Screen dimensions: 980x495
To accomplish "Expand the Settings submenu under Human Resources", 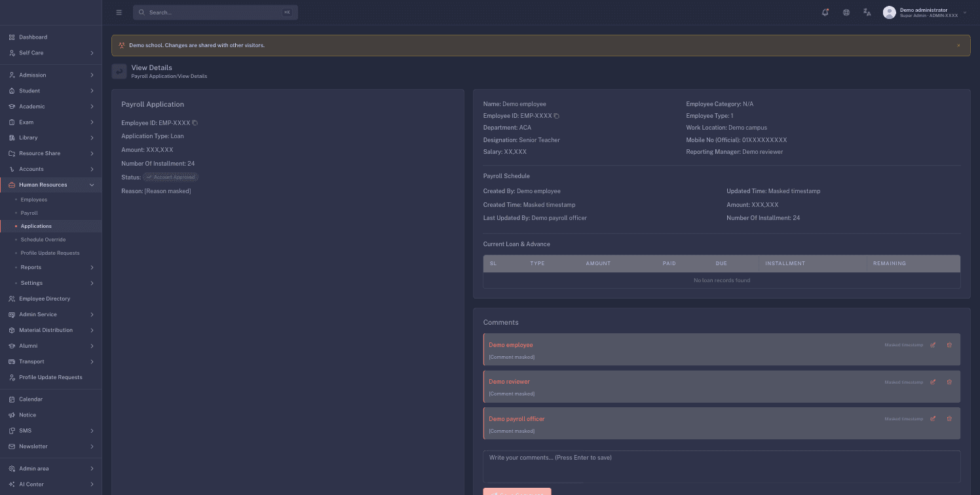I will [x=50, y=283].
